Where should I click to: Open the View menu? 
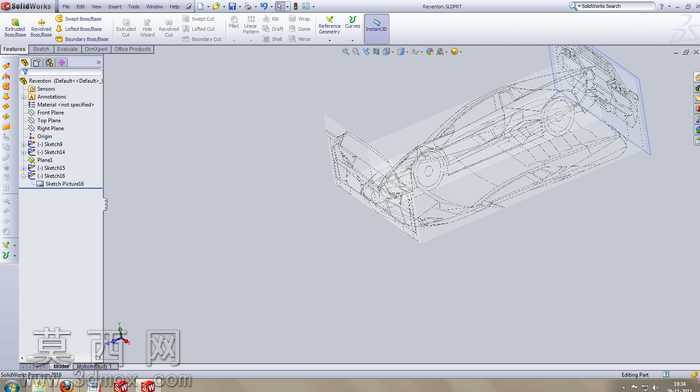coord(96,7)
